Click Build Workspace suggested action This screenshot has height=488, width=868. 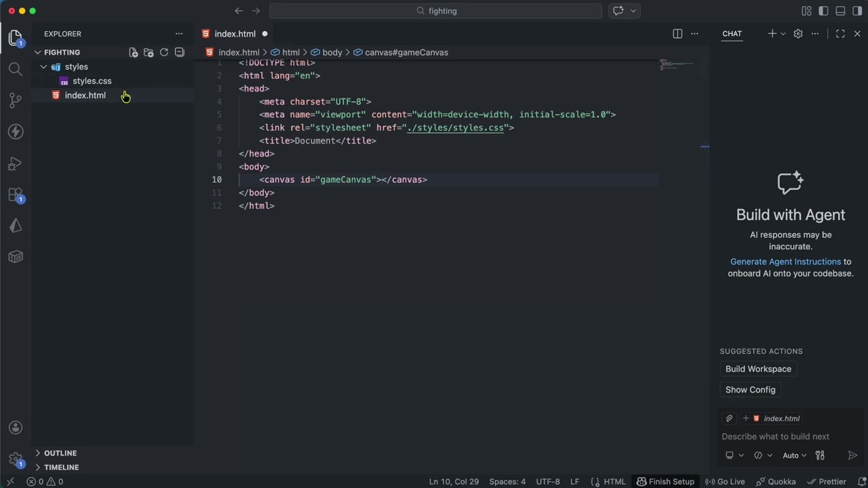click(x=758, y=369)
